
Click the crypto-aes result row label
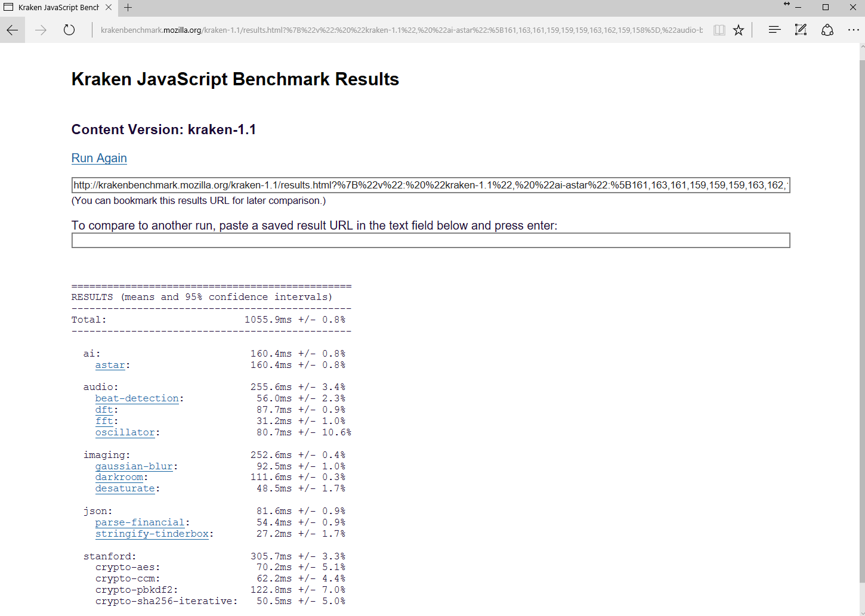(128, 567)
